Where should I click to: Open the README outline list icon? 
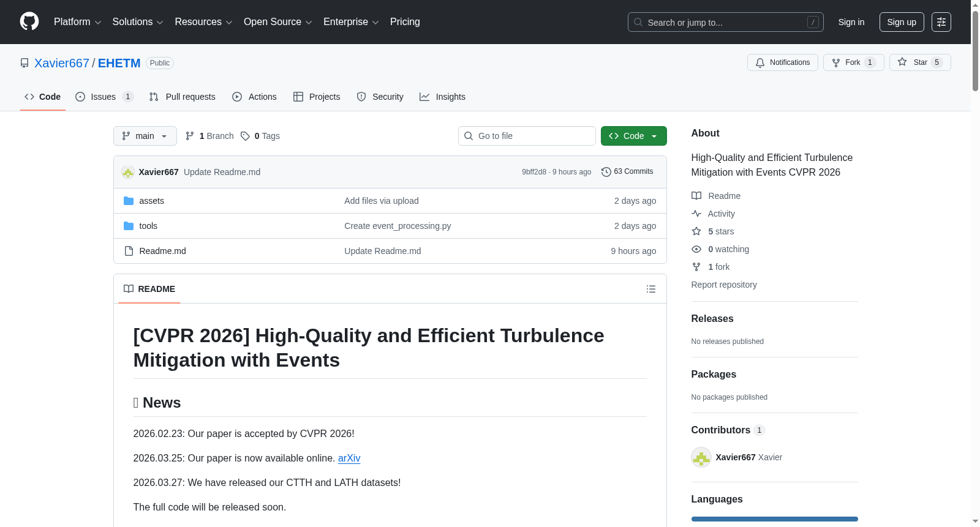[651, 289]
